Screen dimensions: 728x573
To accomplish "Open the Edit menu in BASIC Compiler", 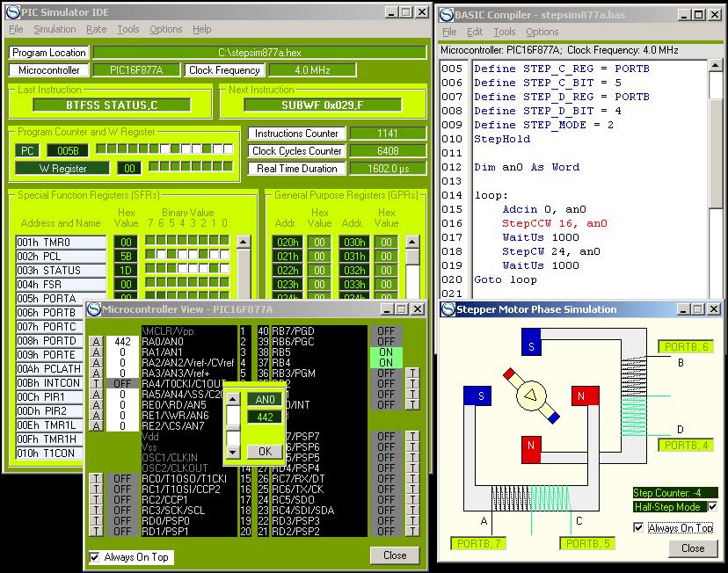I will coord(475,32).
